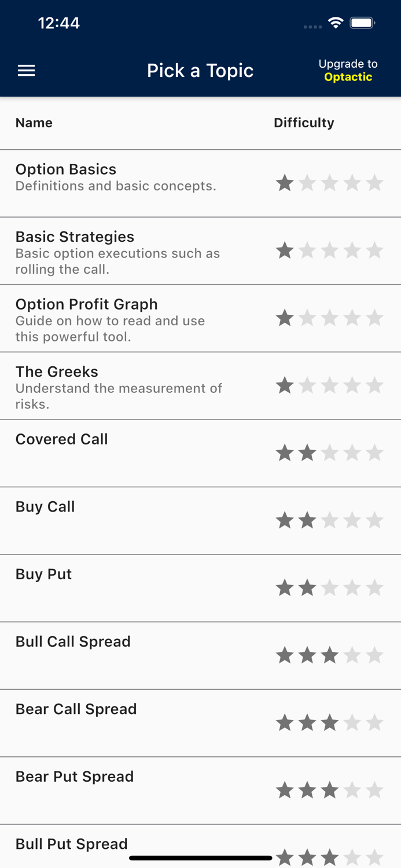Viewport: 401px width, 868px height.
Task: Click the Wi-Fi icon in the status bar
Action: click(336, 23)
